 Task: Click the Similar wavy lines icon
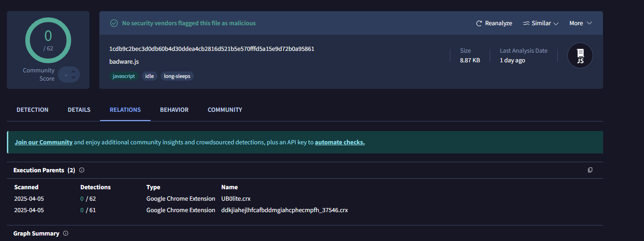(526, 23)
